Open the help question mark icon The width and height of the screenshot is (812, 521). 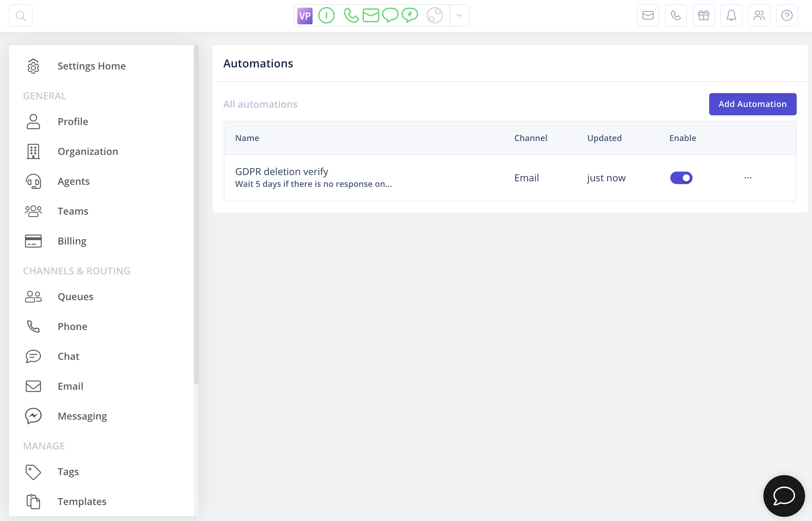[x=787, y=15]
